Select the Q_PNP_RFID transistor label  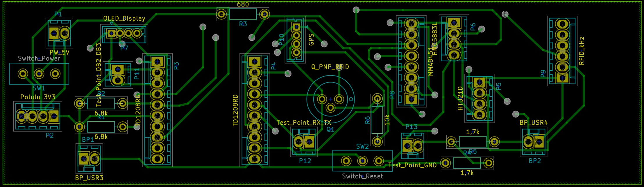(x=330, y=67)
